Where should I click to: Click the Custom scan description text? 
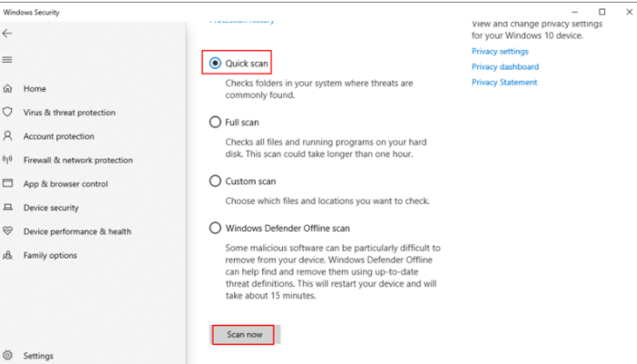coord(327,201)
